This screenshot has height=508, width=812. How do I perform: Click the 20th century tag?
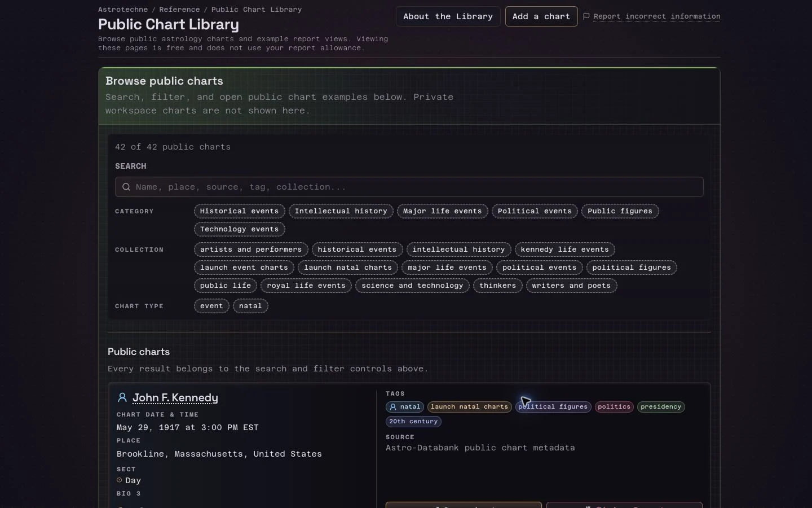(x=413, y=422)
